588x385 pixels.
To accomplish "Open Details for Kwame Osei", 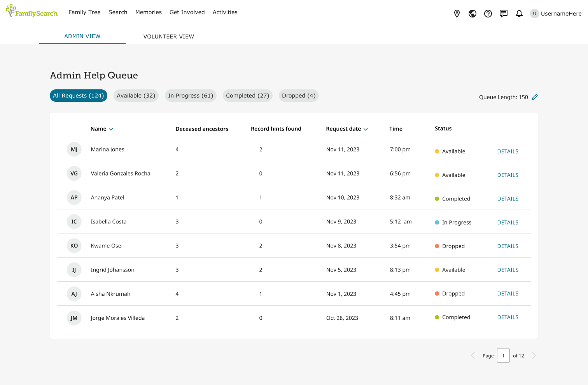I will (x=507, y=246).
